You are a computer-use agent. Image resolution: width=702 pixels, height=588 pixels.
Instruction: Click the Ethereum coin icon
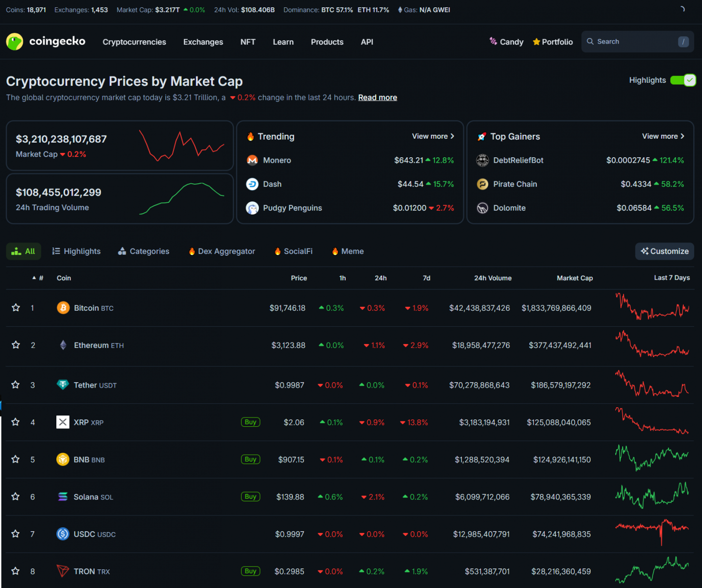63,345
